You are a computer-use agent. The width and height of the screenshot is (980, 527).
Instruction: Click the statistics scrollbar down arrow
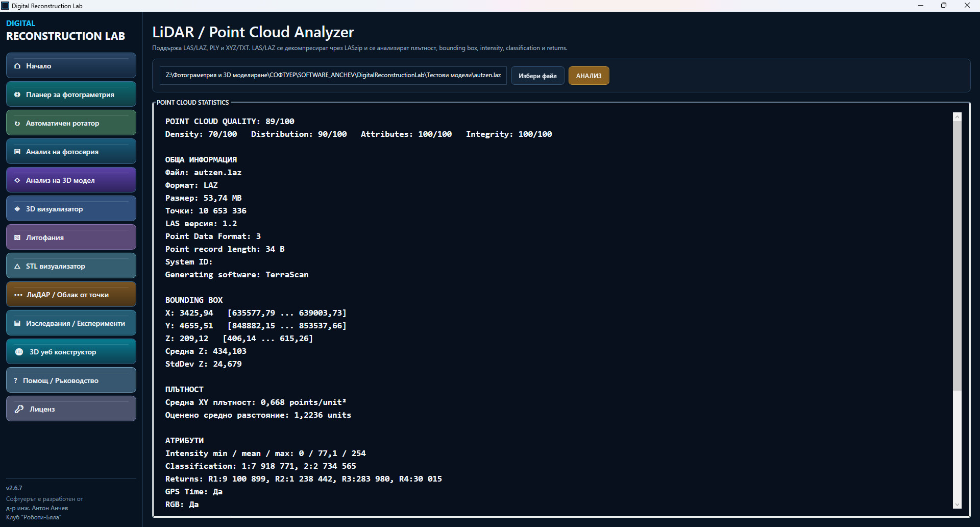coord(957,505)
